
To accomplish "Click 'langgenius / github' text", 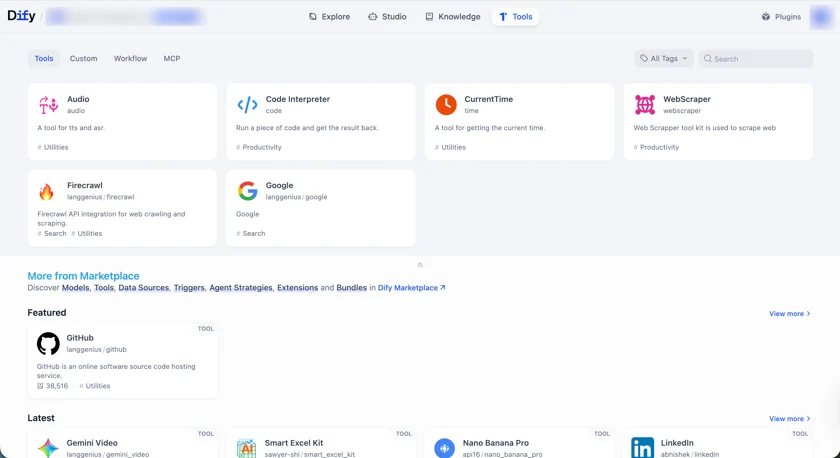I will tap(96, 349).
